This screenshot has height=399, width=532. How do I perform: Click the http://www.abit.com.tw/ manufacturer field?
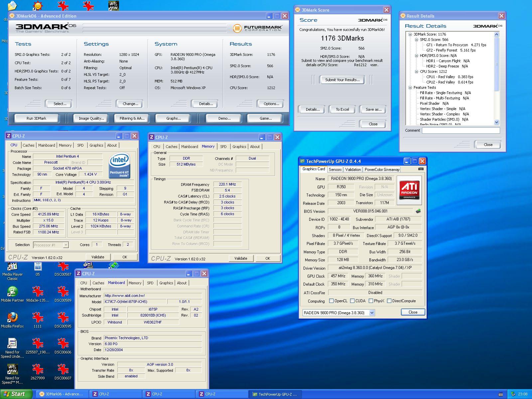(x=153, y=296)
